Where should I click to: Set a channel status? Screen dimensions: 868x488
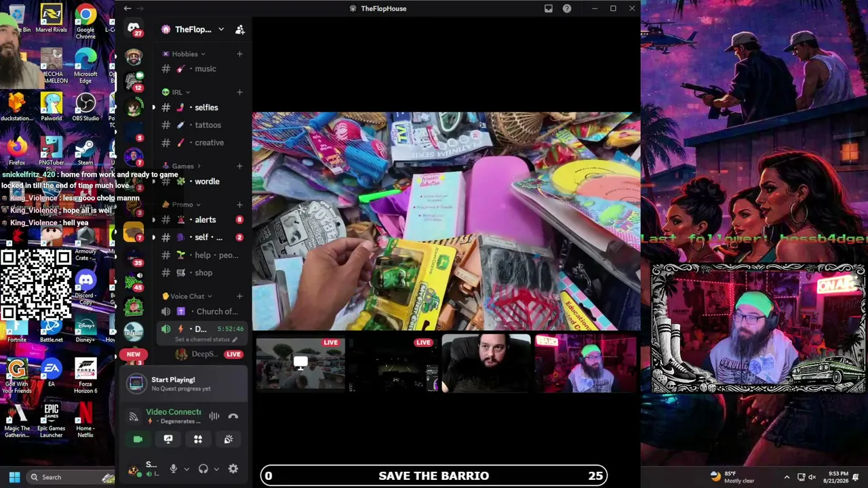coord(206,340)
